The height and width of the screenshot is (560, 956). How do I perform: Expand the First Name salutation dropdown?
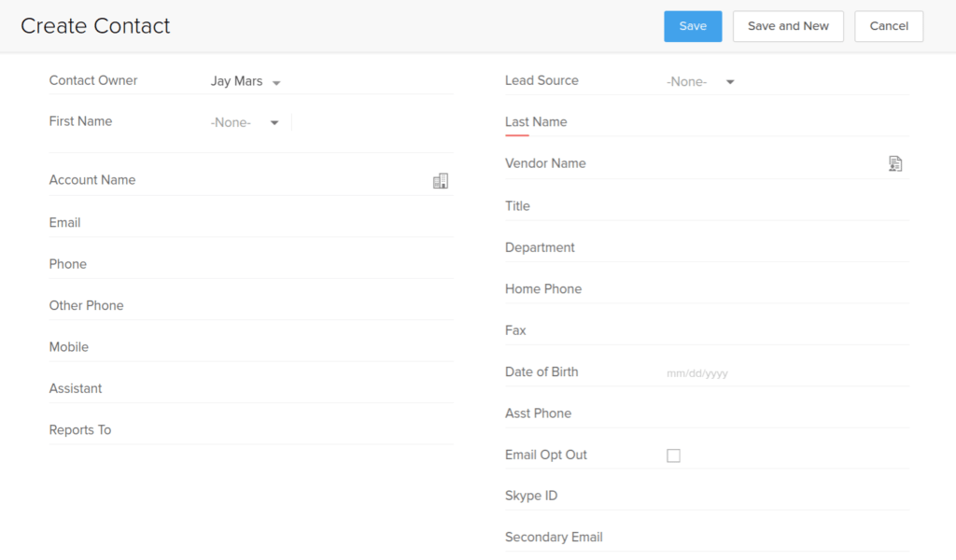(x=245, y=122)
